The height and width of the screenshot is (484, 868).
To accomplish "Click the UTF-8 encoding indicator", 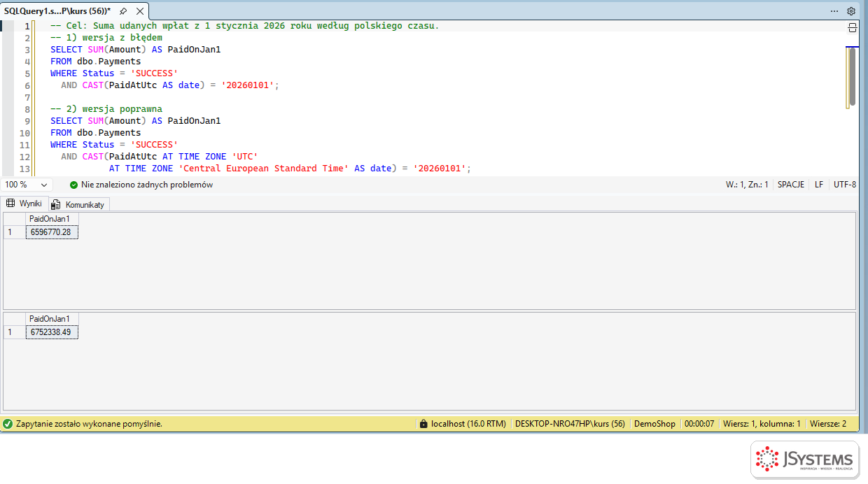I will tap(845, 185).
